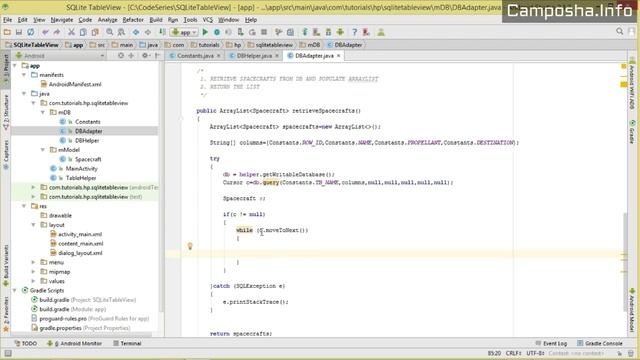
Task: Click the Save All toolbar icon
Action: pyautogui.click(x=19, y=32)
